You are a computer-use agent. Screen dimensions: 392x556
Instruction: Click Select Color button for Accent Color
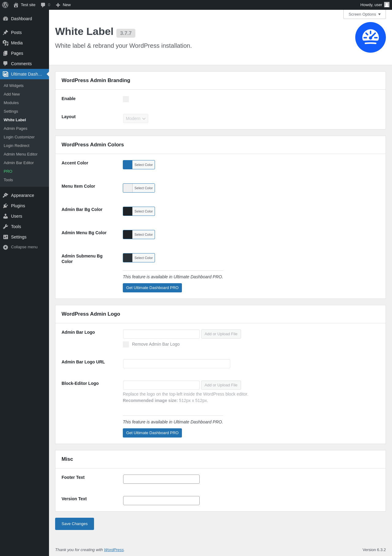point(144,165)
